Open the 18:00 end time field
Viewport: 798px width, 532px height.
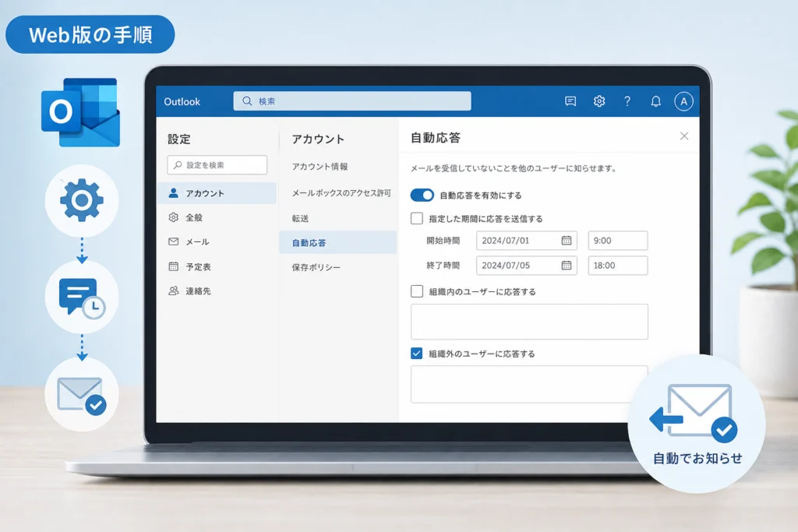coord(618,266)
